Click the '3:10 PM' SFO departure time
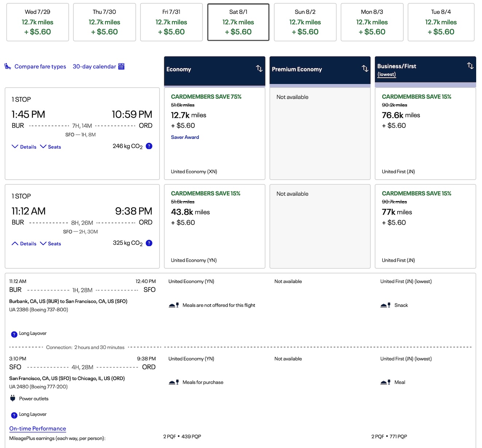The image size is (482, 448). [18, 359]
